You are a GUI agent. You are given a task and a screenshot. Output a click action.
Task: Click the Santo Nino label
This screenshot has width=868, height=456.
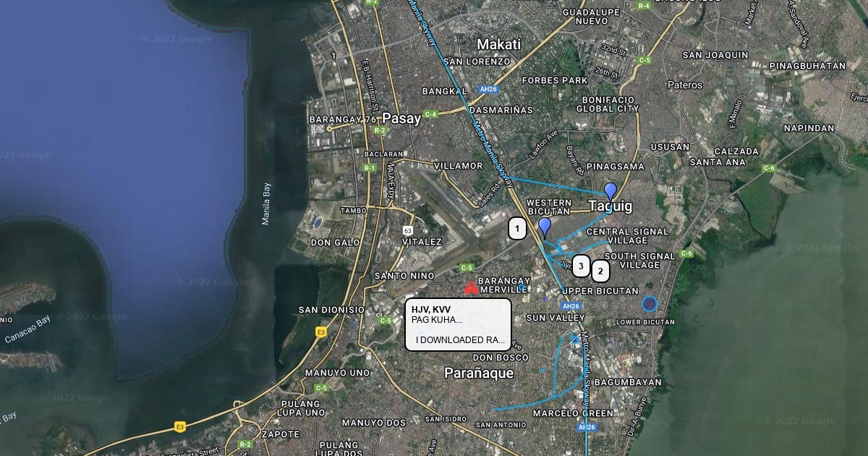(x=404, y=276)
